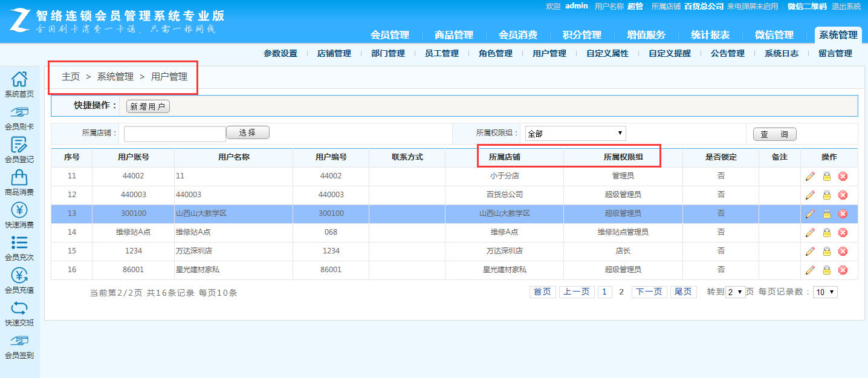Click the lock icon for user 1234
This screenshot has height=378, width=868.
pos(826,250)
